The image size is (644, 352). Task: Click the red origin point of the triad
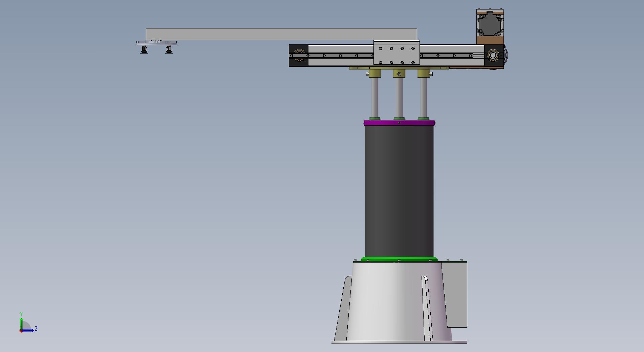coord(21,331)
